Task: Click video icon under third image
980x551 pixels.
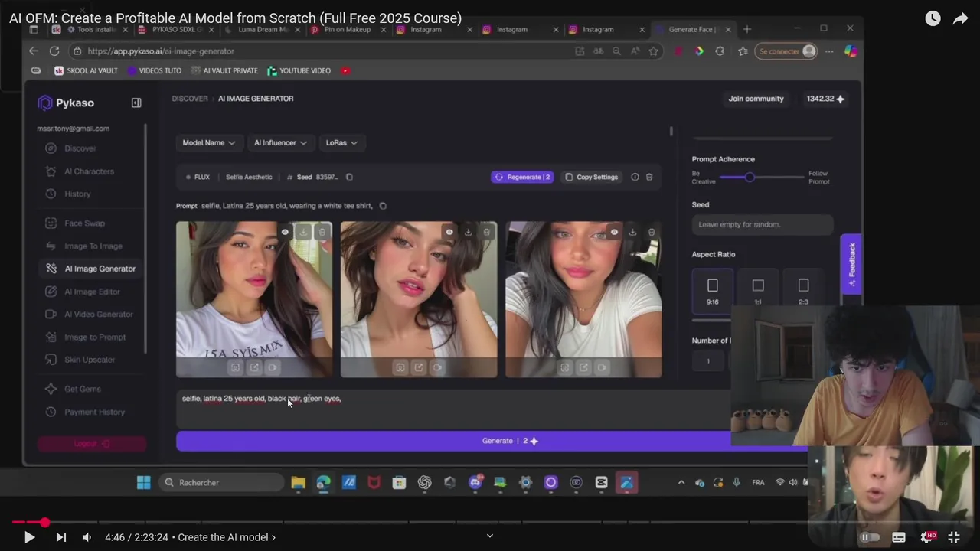Action: [x=602, y=367]
